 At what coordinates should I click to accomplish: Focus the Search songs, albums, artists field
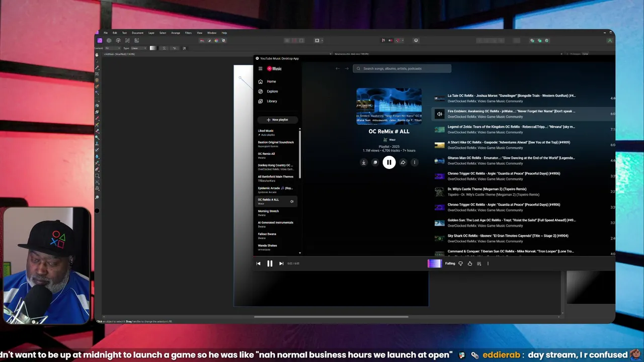(402, 68)
